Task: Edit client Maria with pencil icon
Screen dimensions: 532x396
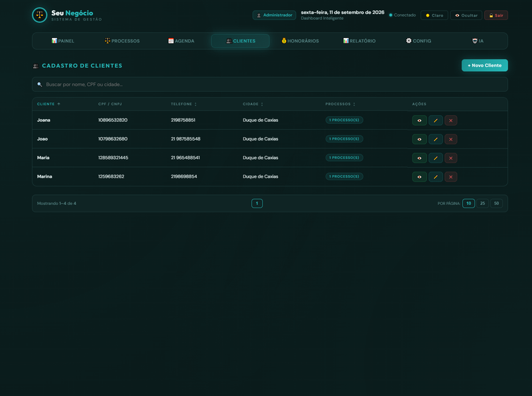Action: click(x=436, y=158)
